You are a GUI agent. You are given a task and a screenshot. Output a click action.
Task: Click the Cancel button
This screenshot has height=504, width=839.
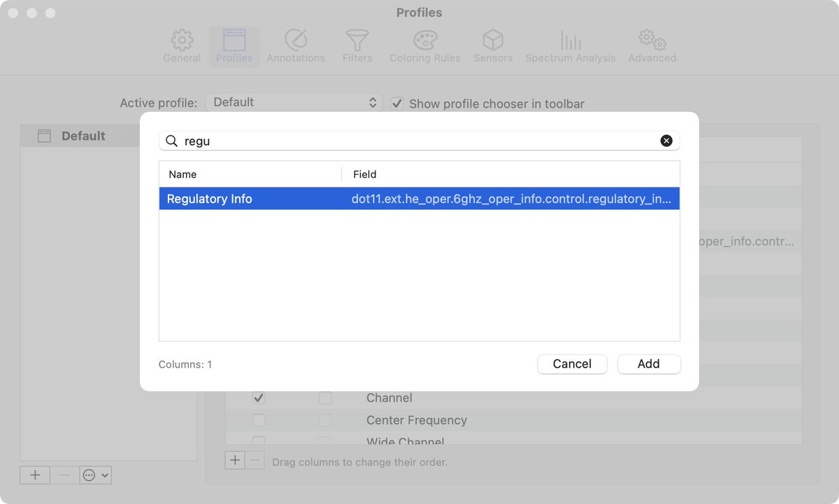coord(572,363)
